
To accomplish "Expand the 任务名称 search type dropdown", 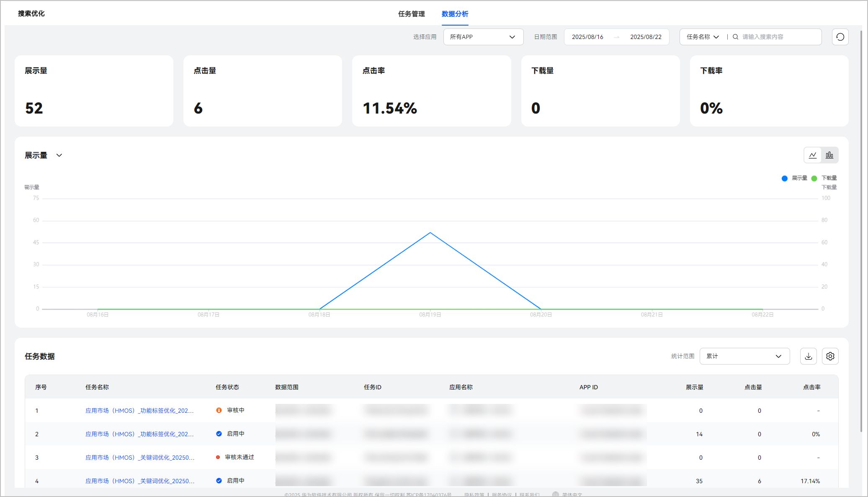I will point(703,37).
